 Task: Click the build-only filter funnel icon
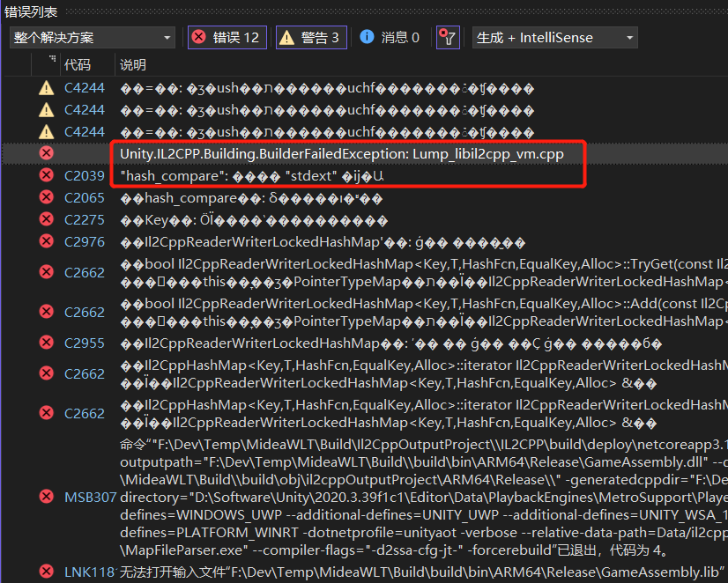click(448, 38)
